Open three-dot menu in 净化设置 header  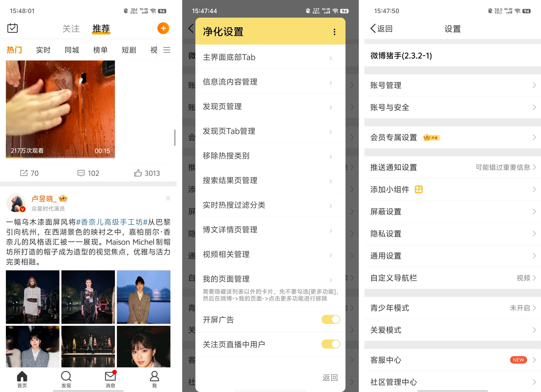(x=335, y=32)
